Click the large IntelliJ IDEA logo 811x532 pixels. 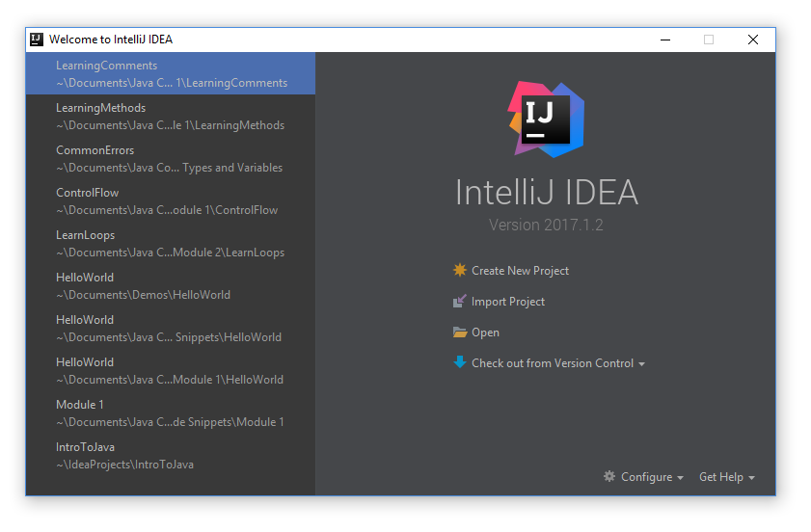click(x=546, y=120)
